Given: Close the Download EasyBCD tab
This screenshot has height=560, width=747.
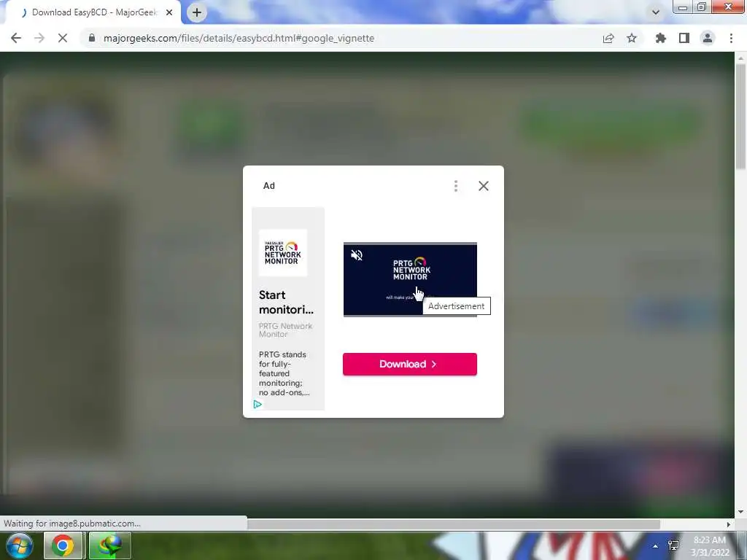Looking at the screenshot, I should [169, 12].
